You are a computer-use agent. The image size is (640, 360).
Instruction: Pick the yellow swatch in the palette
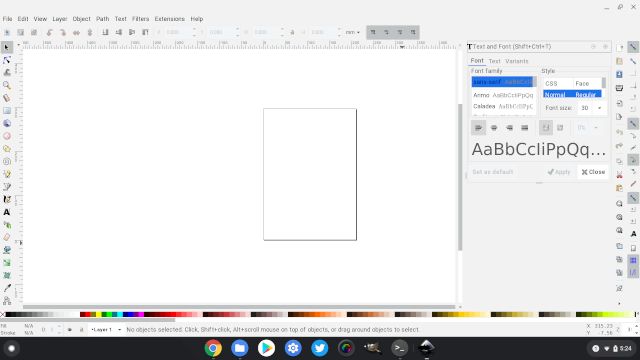coord(99,314)
